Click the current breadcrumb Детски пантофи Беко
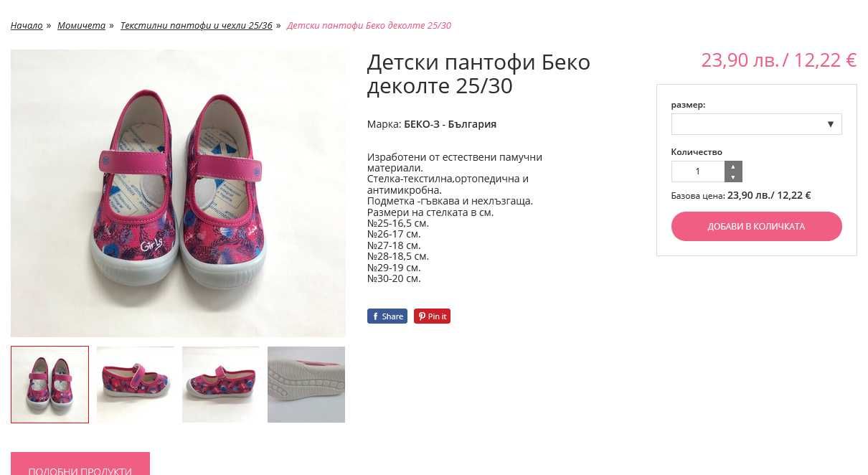Screen dimensions: 868x475 (x=369, y=26)
